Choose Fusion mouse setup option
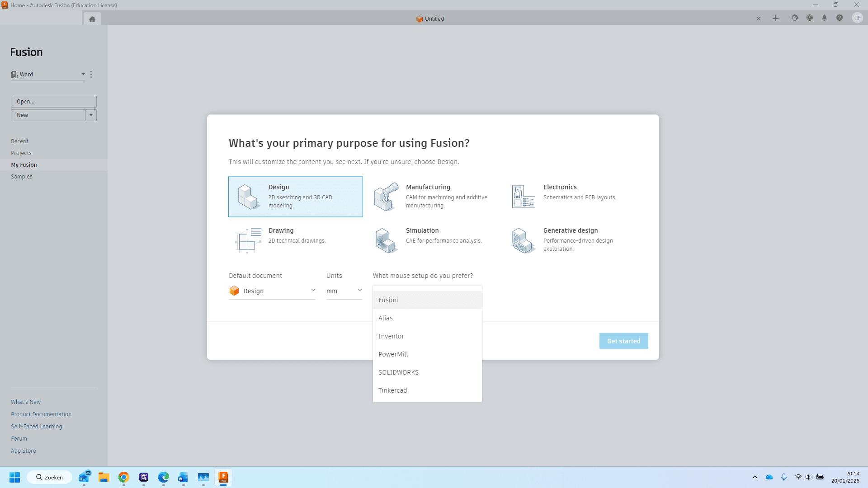868x488 pixels. (x=427, y=300)
